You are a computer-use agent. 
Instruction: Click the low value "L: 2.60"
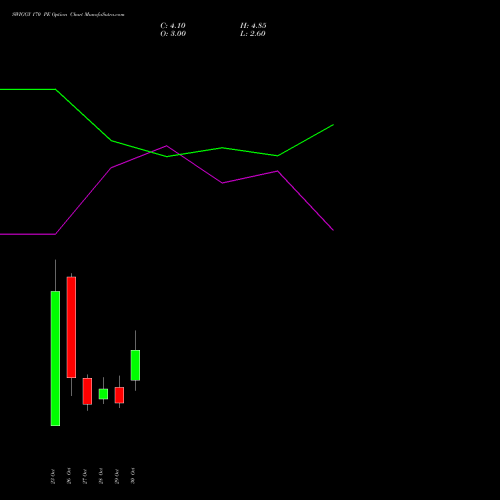pyautogui.click(x=253, y=34)
